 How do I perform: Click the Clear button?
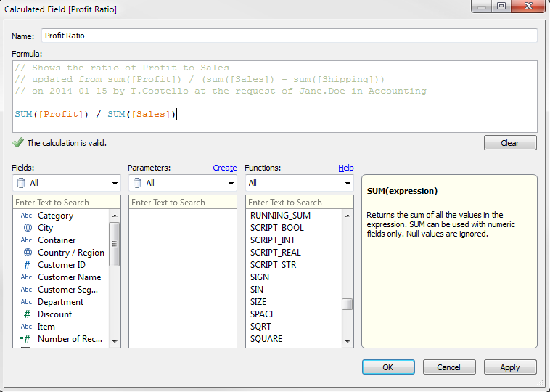510,143
